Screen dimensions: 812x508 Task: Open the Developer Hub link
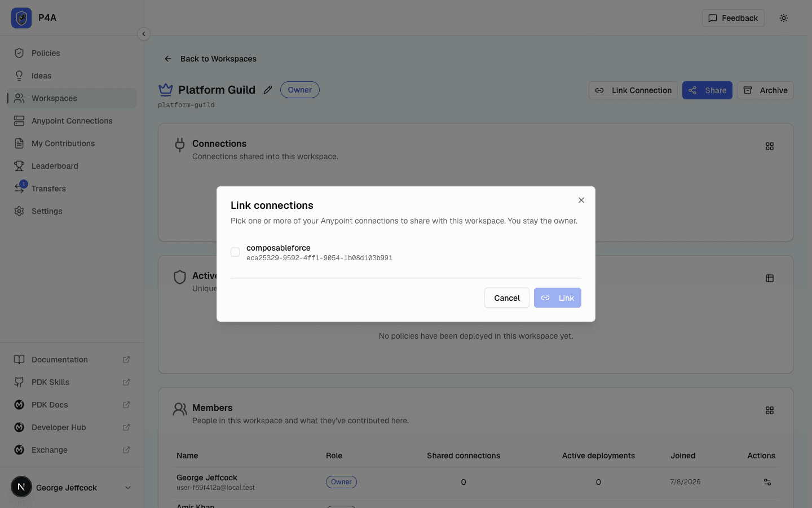coord(72,427)
